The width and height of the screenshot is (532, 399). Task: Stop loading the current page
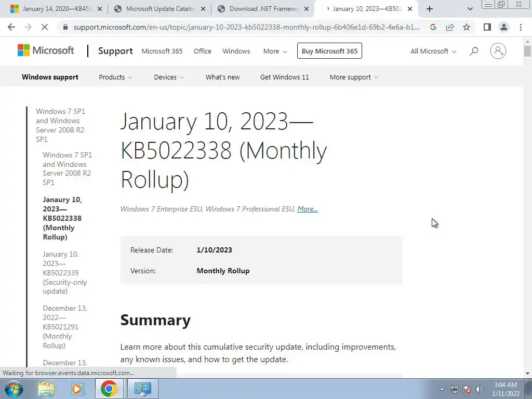pos(45,27)
